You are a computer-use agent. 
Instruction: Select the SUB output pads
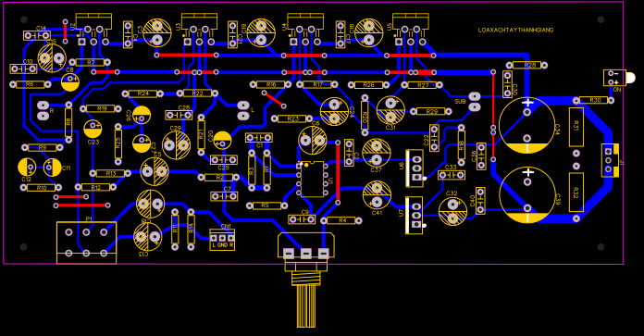(x=475, y=102)
